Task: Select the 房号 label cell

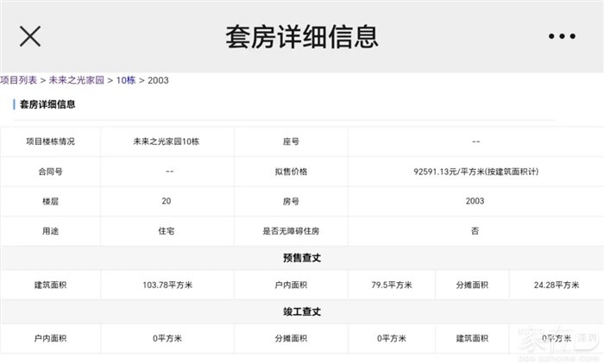Action: tap(291, 201)
